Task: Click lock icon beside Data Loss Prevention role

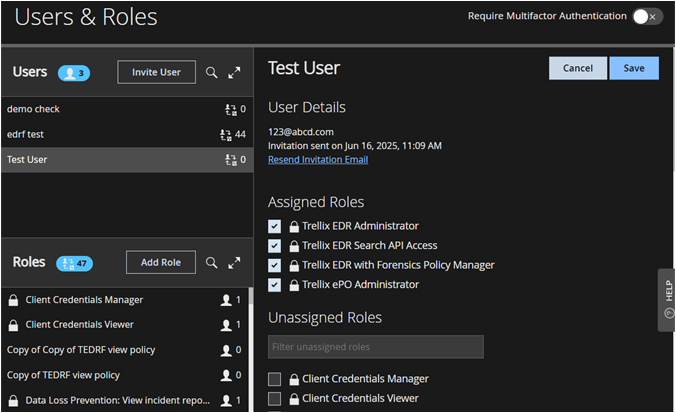Action: coord(13,400)
